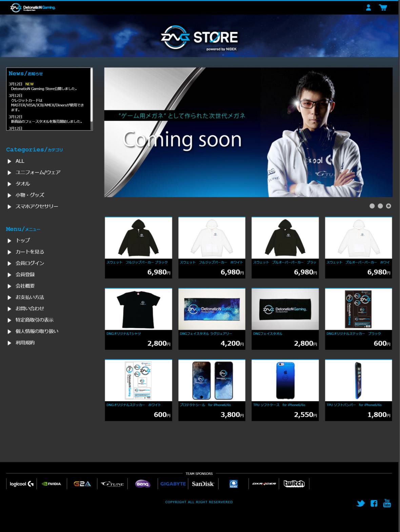Click the SanDisk sponsor logo
The width and height of the screenshot is (400, 532).
[203, 484]
